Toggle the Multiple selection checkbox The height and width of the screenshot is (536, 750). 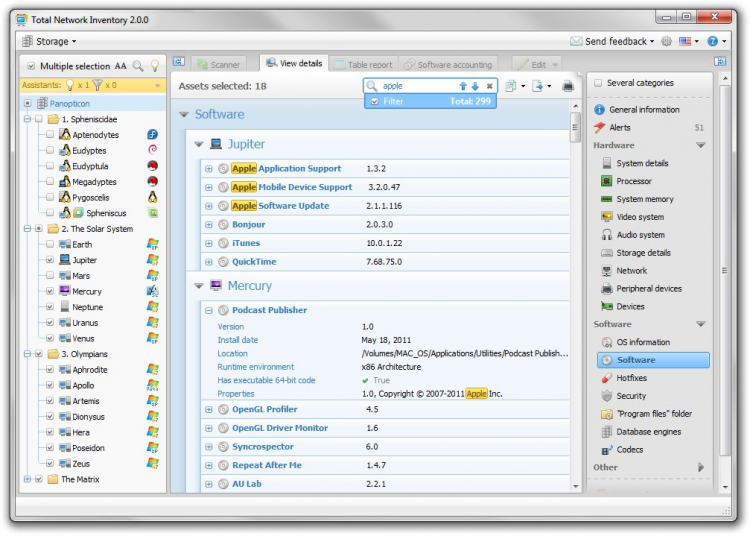[30, 66]
